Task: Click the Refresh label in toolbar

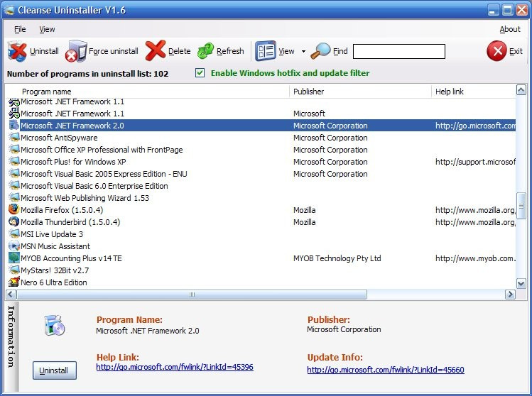Action: [x=230, y=51]
